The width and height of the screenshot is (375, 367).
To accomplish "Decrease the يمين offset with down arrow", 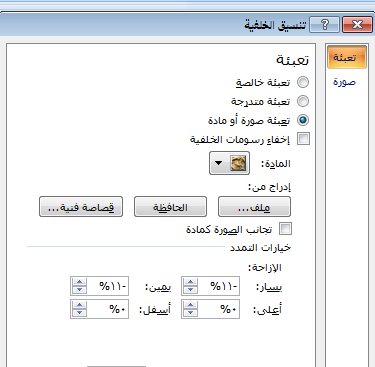I will coord(79,290).
